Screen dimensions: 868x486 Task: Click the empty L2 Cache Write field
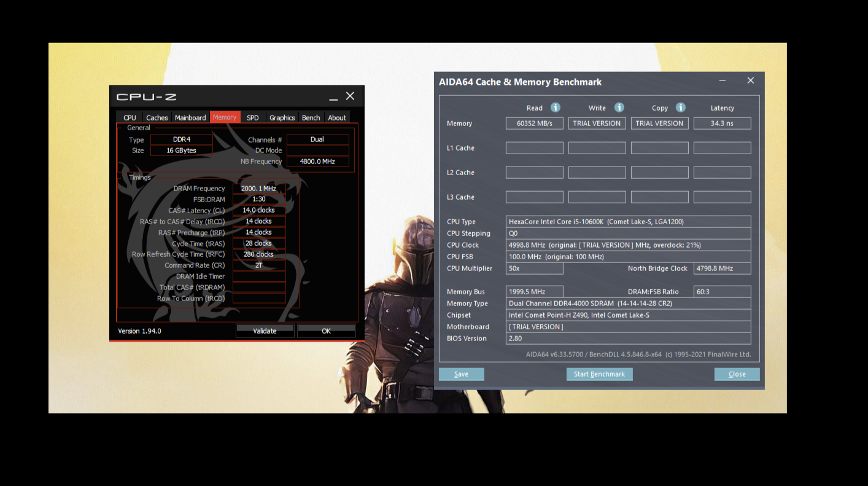pyautogui.click(x=597, y=173)
